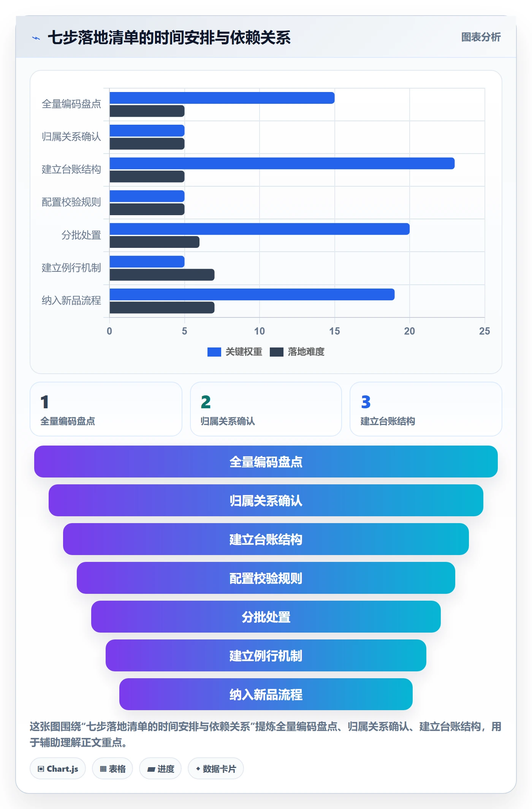Click the dark 落地难度 bar for 建立例行机制
The image size is (532, 809).
pyautogui.click(x=162, y=275)
